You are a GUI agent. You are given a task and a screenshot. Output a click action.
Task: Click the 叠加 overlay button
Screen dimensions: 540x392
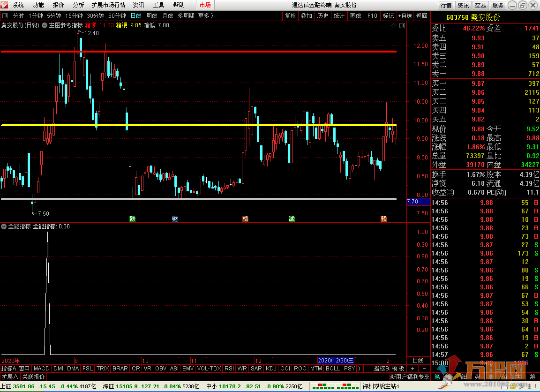(306, 16)
